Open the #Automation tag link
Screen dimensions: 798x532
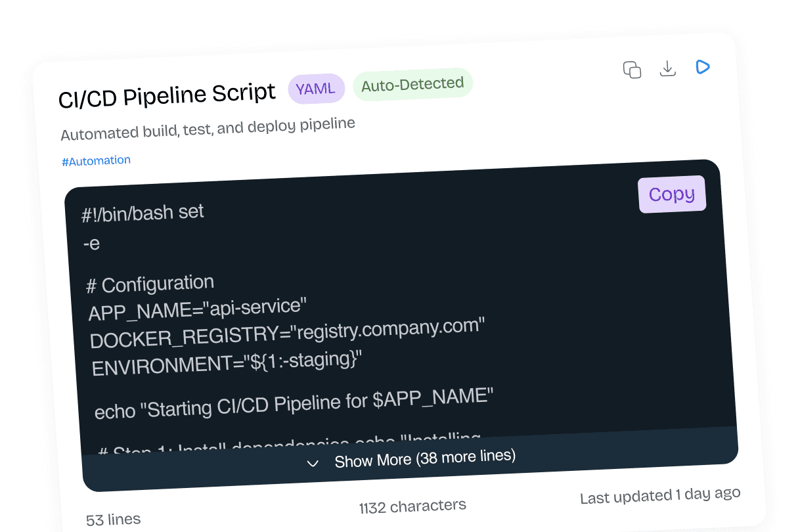[x=96, y=161]
